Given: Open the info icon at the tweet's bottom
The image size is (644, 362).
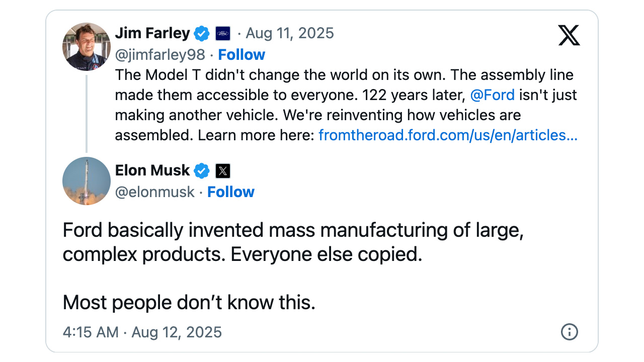Looking at the screenshot, I should point(569,332).
